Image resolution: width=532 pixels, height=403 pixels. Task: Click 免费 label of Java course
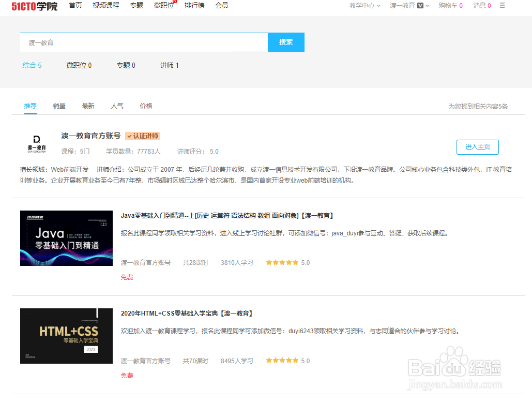pyautogui.click(x=127, y=277)
